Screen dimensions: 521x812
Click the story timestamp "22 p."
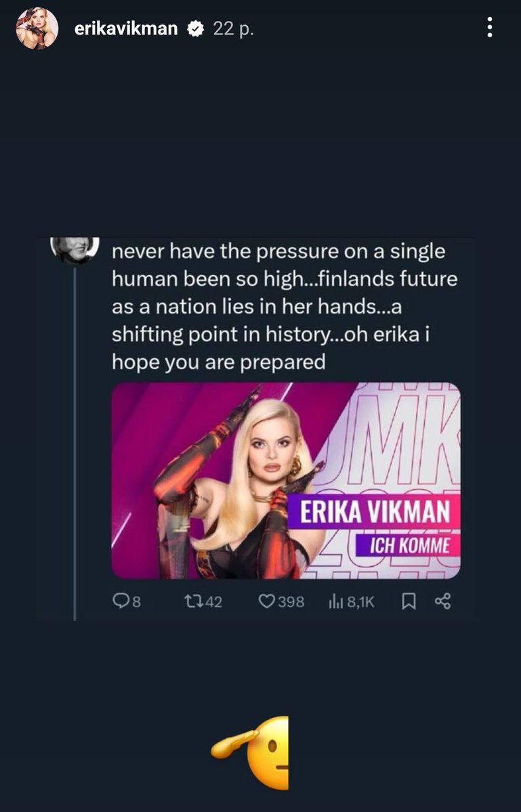tap(233, 28)
